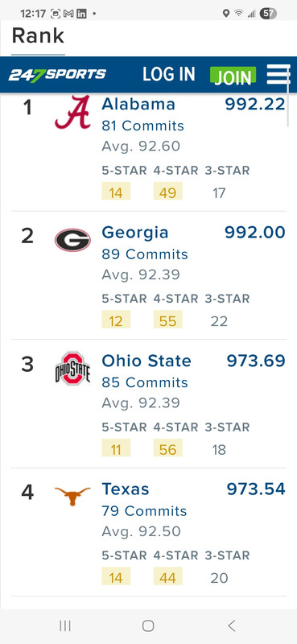297x644 pixels.
Task: Open the Texas team name link
Action: coord(126,489)
